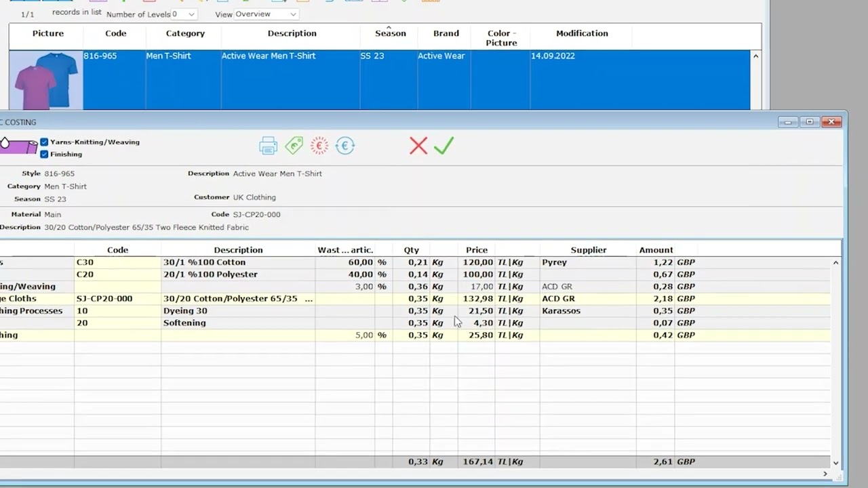Select price 132,98 in Cloths row
The image size is (868, 488).
(x=477, y=299)
